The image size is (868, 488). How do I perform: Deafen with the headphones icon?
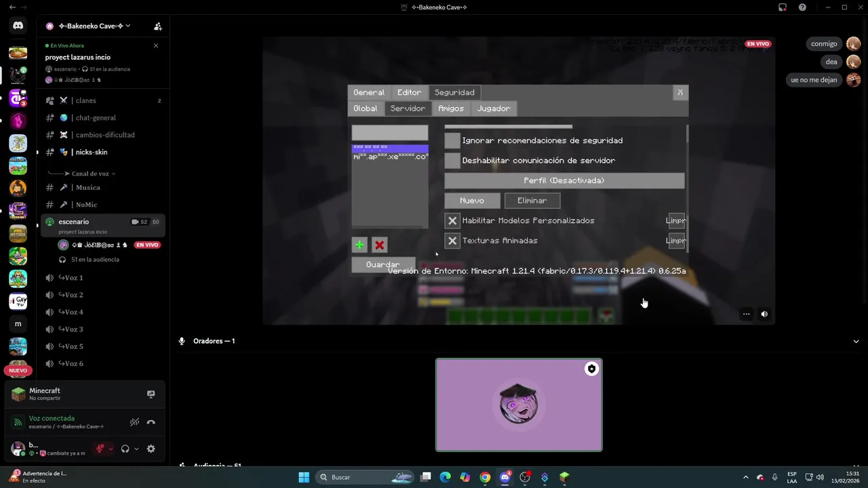click(x=125, y=449)
